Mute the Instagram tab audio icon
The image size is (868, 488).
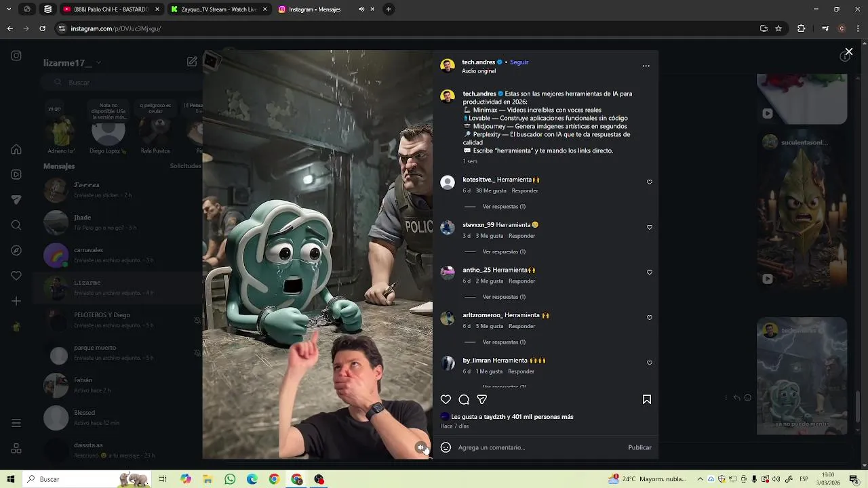pyautogui.click(x=361, y=9)
